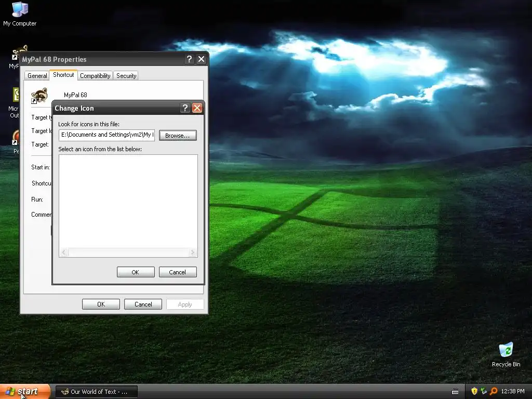
Task: Click the MyPal raccoon icon in Properties
Action: pyautogui.click(x=39, y=96)
